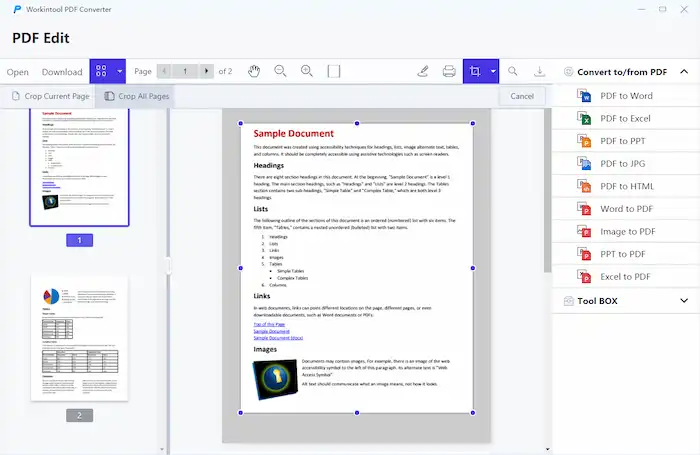Open the thumbnail grid view icon

[x=101, y=71]
